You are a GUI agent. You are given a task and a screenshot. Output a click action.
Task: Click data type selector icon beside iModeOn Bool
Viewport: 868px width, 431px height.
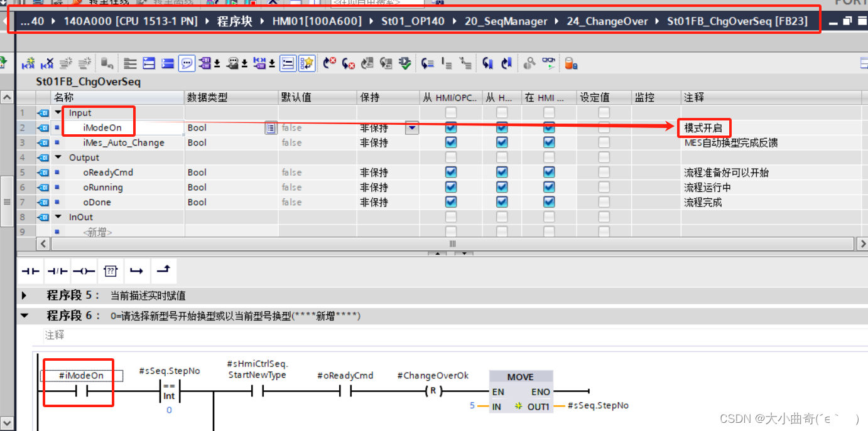pyautogui.click(x=271, y=128)
